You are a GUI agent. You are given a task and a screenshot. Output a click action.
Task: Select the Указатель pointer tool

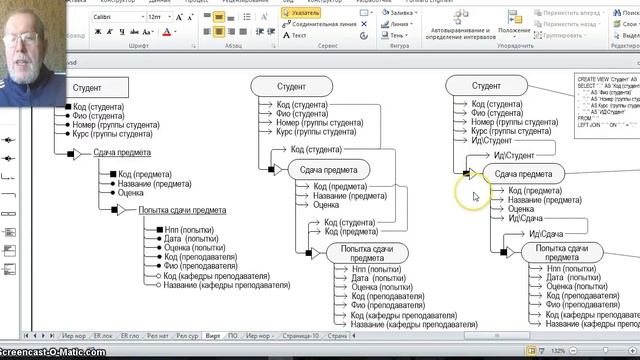coord(301,13)
